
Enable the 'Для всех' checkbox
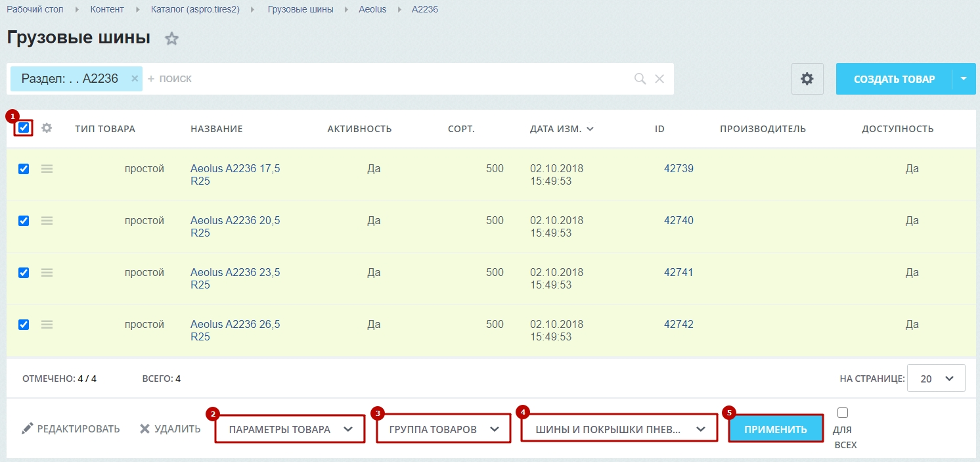point(843,413)
